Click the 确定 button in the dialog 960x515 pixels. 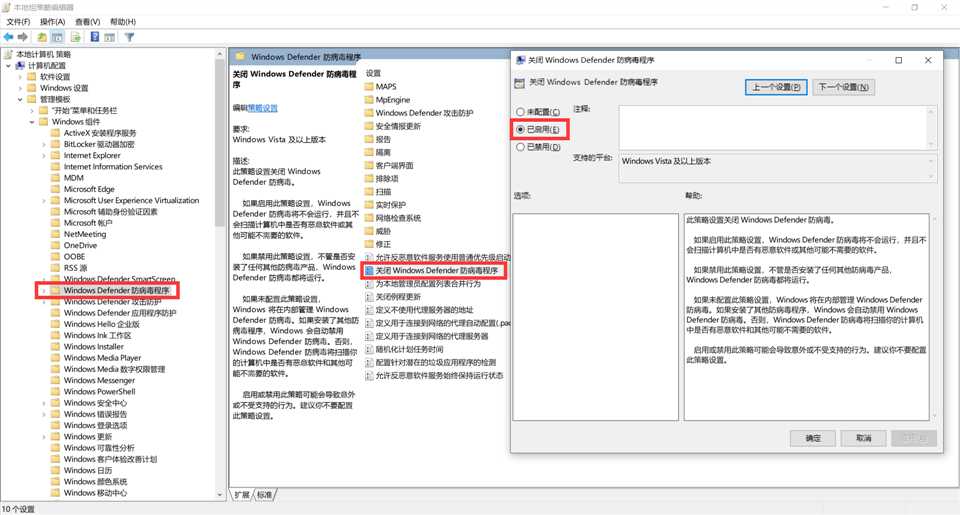813,438
